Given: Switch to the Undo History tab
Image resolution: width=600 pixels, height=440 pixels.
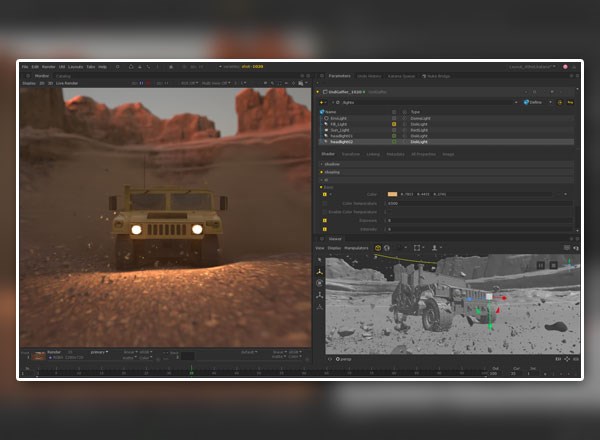Looking at the screenshot, I should tap(369, 75).
